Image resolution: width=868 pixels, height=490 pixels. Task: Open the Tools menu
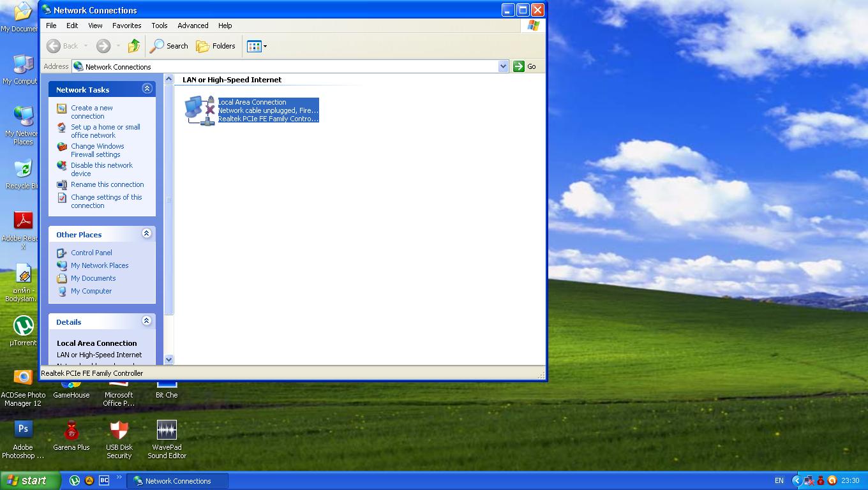[x=159, y=26]
